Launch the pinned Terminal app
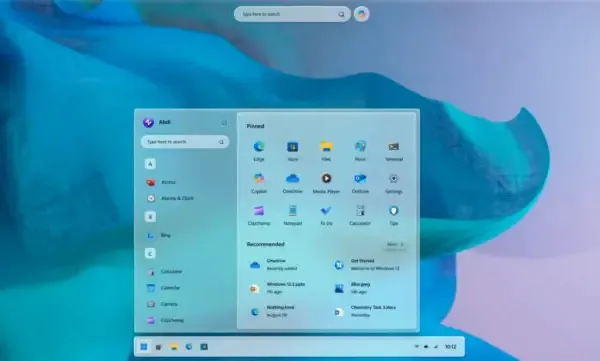The height and width of the screenshot is (361, 600). 394,151
